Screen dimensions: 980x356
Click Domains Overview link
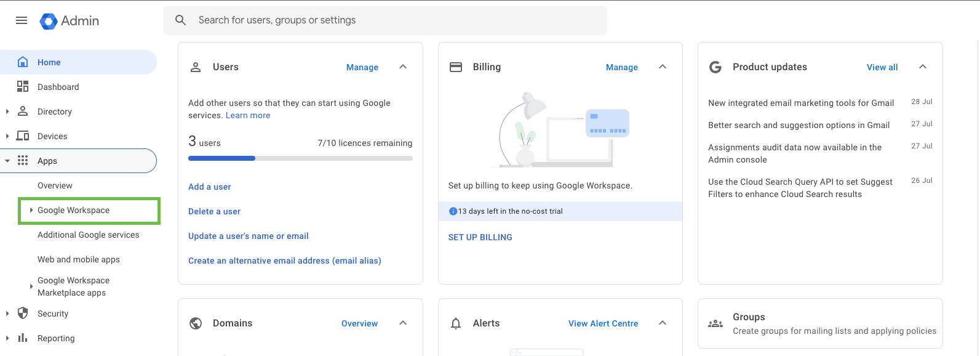360,323
